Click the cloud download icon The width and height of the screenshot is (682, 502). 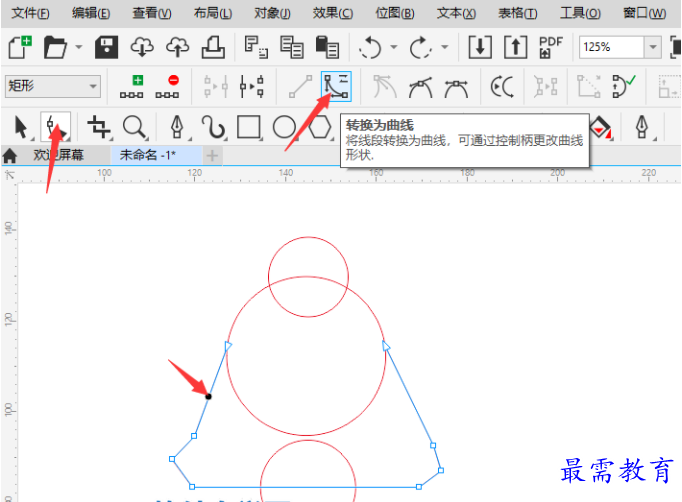click(142, 47)
